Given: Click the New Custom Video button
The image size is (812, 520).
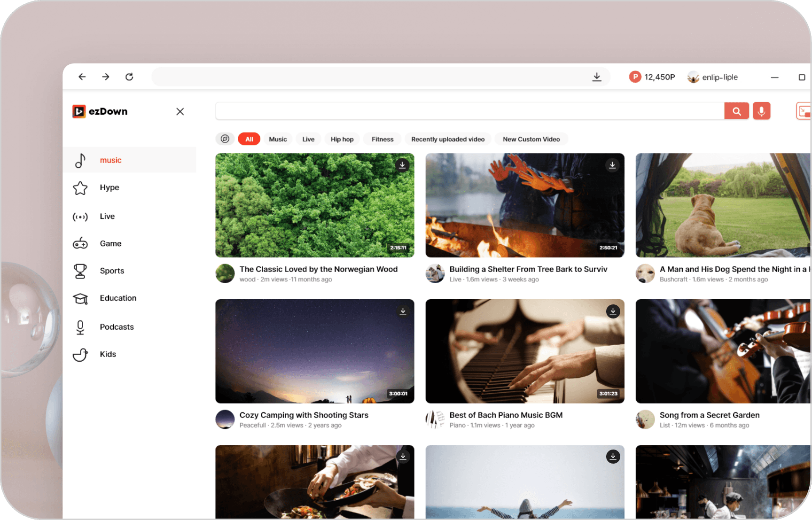Looking at the screenshot, I should (x=531, y=139).
